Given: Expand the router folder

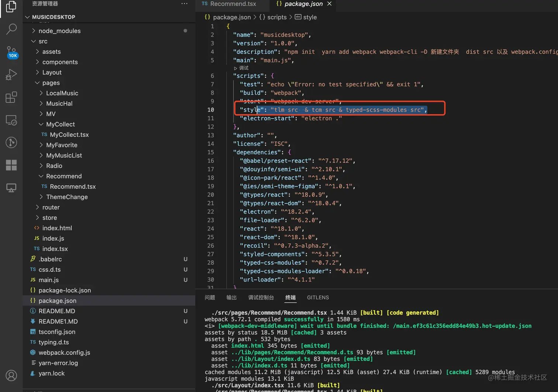Looking at the screenshot, I should click(109, 207).
